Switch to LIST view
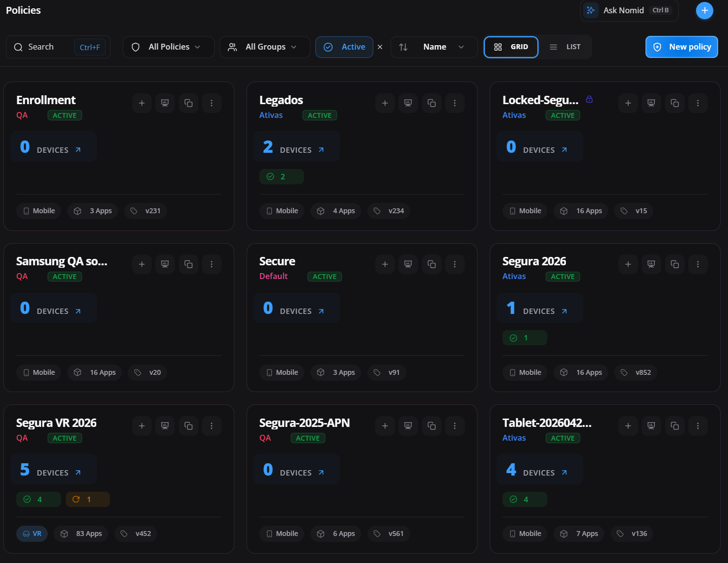728x563 pixels. click(565, 47)
